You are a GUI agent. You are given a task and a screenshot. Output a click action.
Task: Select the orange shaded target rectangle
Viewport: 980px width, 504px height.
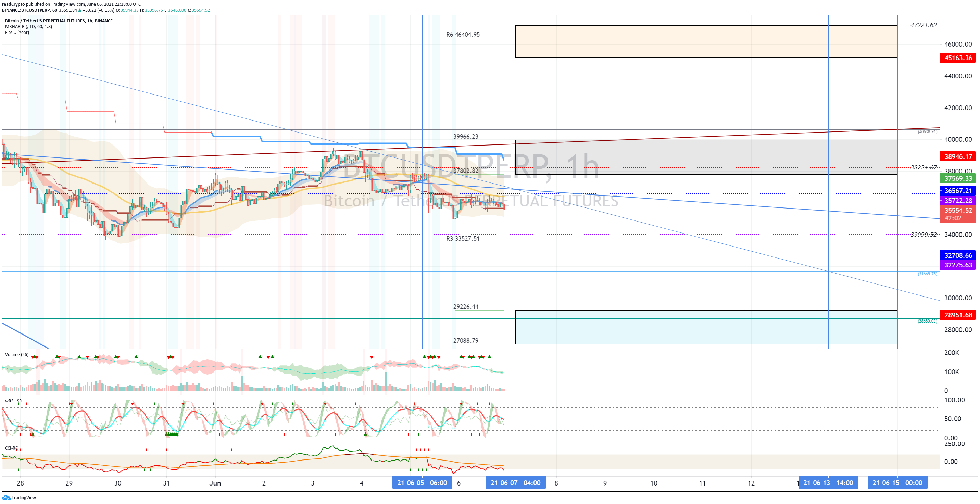[706, 41]
